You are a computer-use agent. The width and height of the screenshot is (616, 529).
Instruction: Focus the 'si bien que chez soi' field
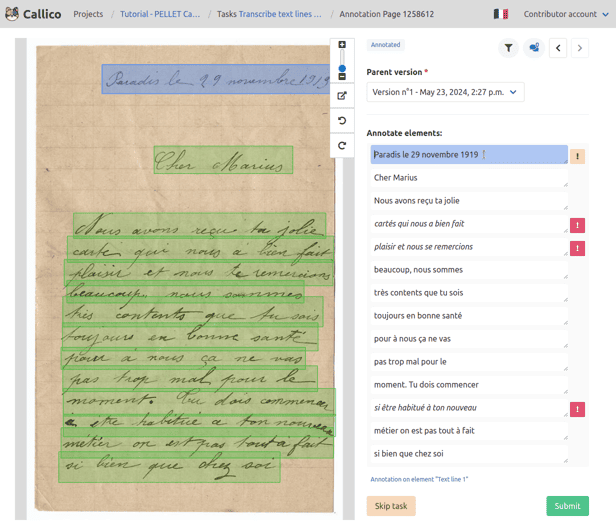(469, 454)
